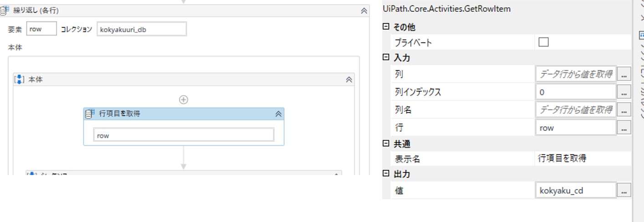Click the plus icon above 行項目を取得
The width and height of the screenshot is (644, 222).
[184, 99]
